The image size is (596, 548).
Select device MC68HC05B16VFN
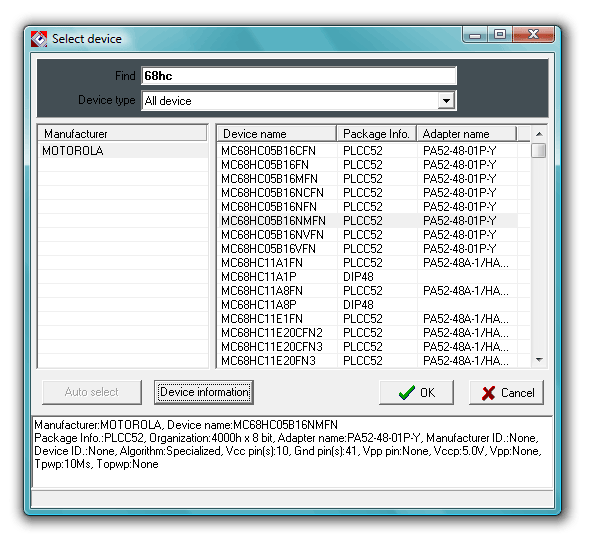tap(268, 249)
